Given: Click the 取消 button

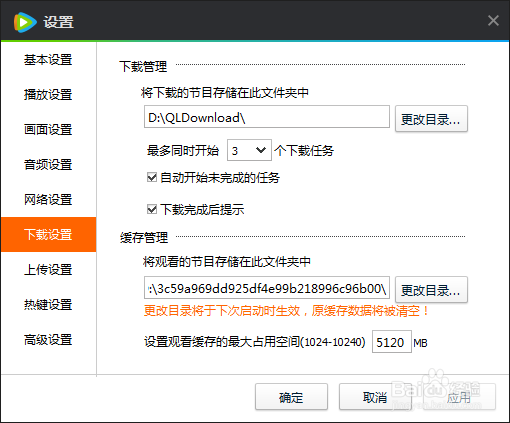Looking at the screenshot, I should click(x=375, y=397).
